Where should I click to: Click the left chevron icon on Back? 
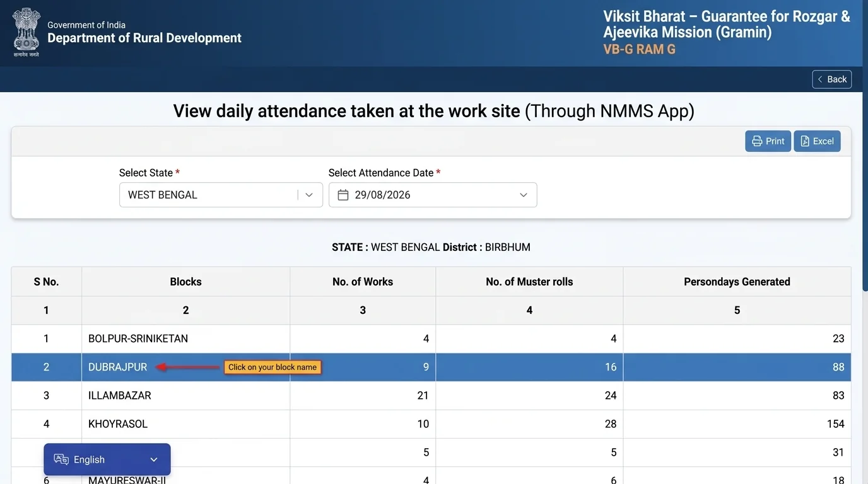click(820, 79)
